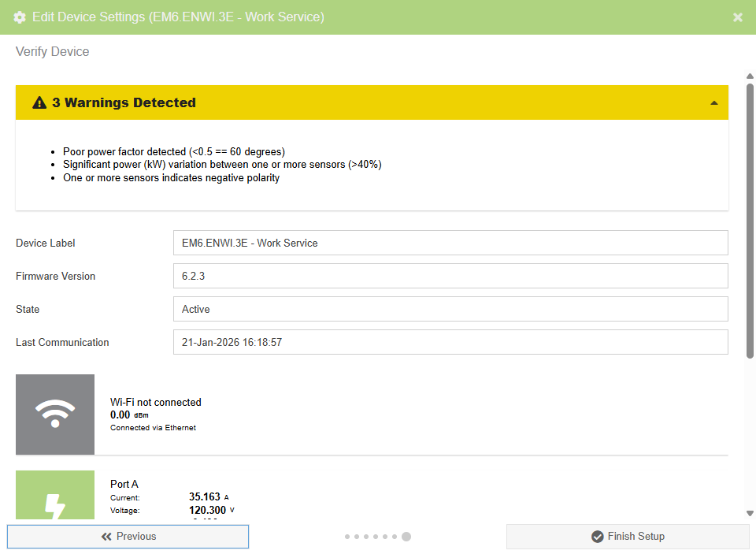Click the Firmware Version field showing 6.2.3
Screen dimensions: 756x554
(450, 276)
